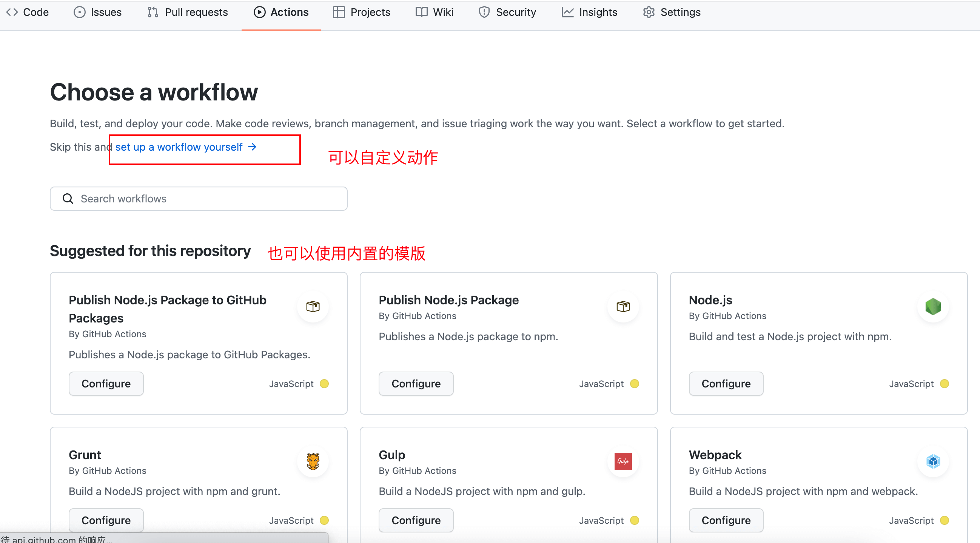Open the repository Settings tab
Screen dimensions: 980x543
(672, 12)
